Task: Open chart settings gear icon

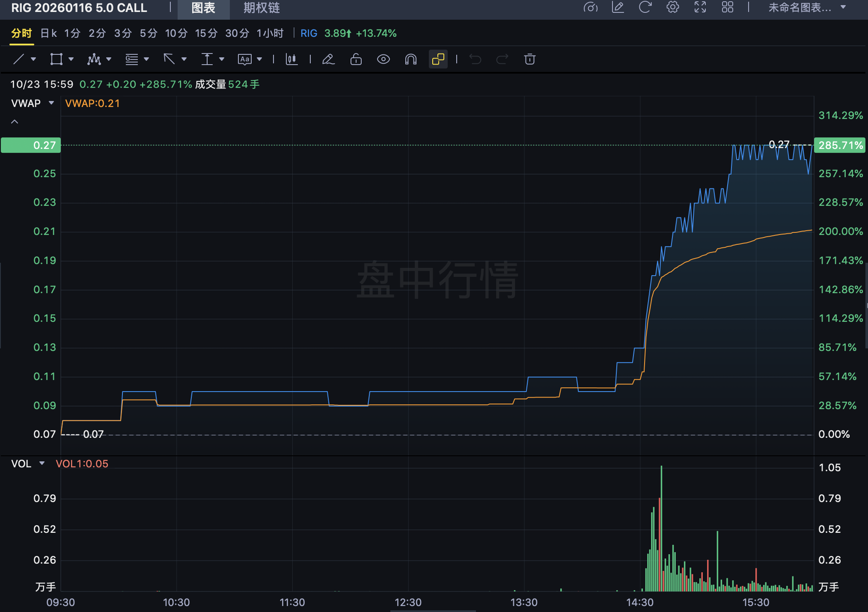Action: tap(672, 7)
